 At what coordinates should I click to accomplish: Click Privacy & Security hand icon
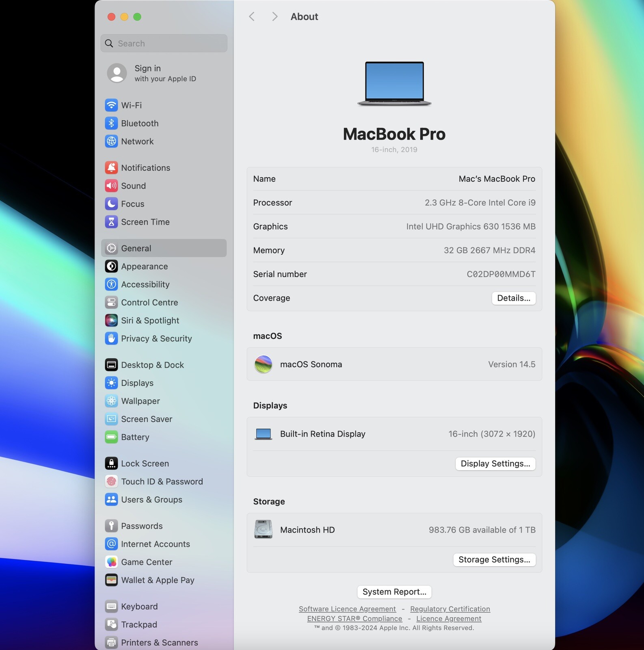pos(111,338)
